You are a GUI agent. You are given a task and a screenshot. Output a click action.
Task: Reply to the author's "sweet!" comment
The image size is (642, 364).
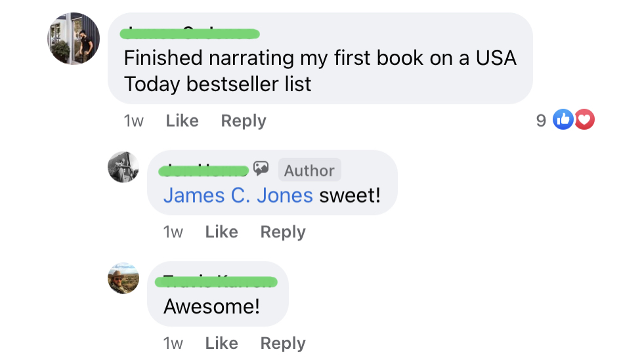(283, 232)
